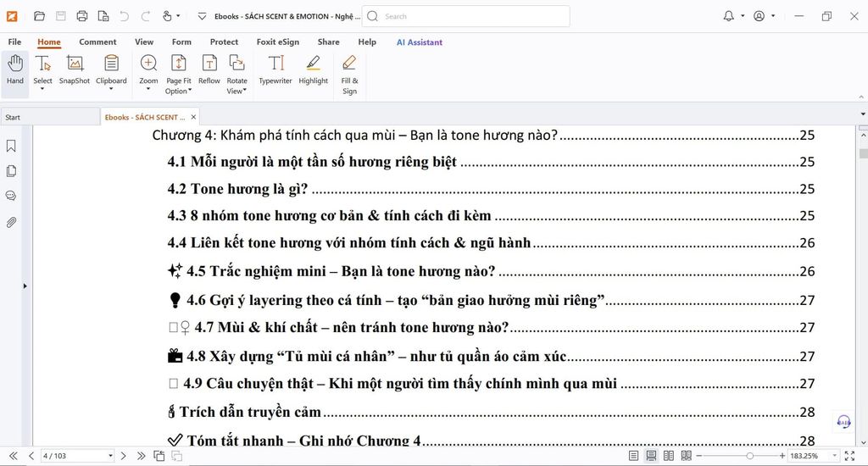Expand the Clipboard dropdown arrow

pyautogui.click(x=111, y=89)
